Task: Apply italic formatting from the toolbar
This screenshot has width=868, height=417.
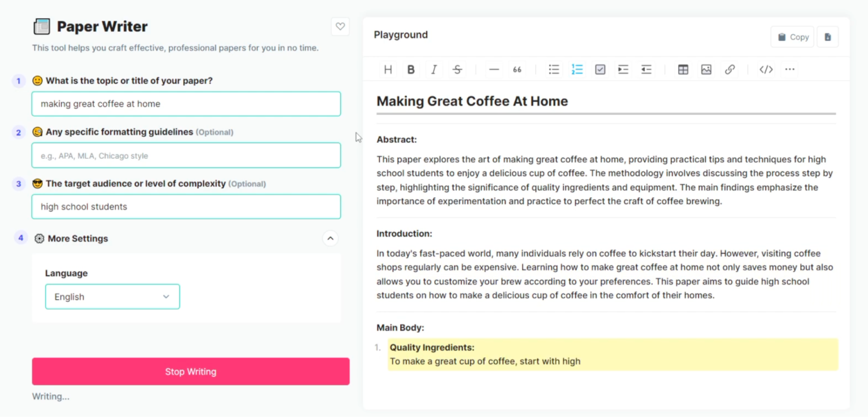Action: 434,69
